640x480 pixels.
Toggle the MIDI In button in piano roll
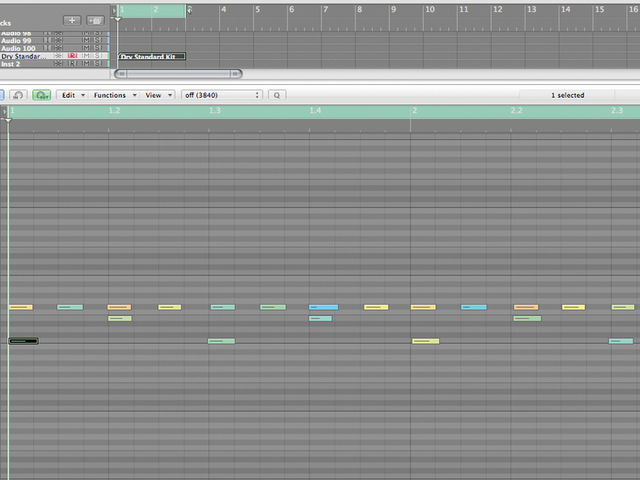pyautogui.click(x=18, y=95)
